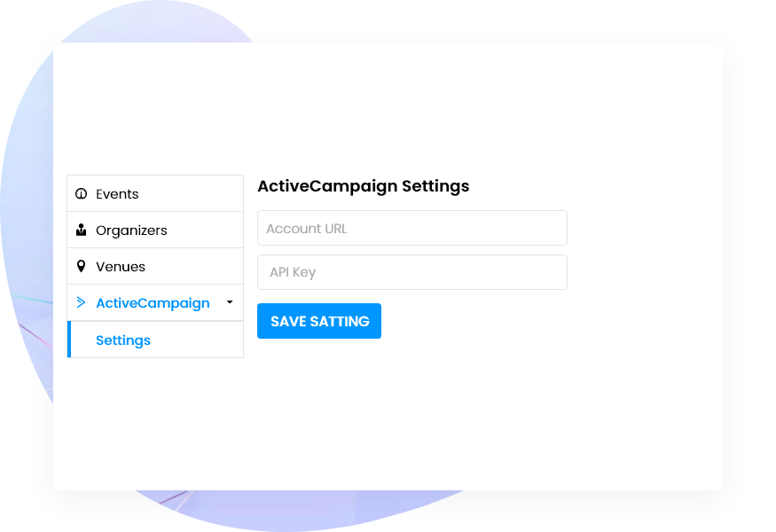Viewport: 776px width, 532px height.
Task: Expand the ActiveCampaign dropdown caret
Action: click(x=229, y=302)
